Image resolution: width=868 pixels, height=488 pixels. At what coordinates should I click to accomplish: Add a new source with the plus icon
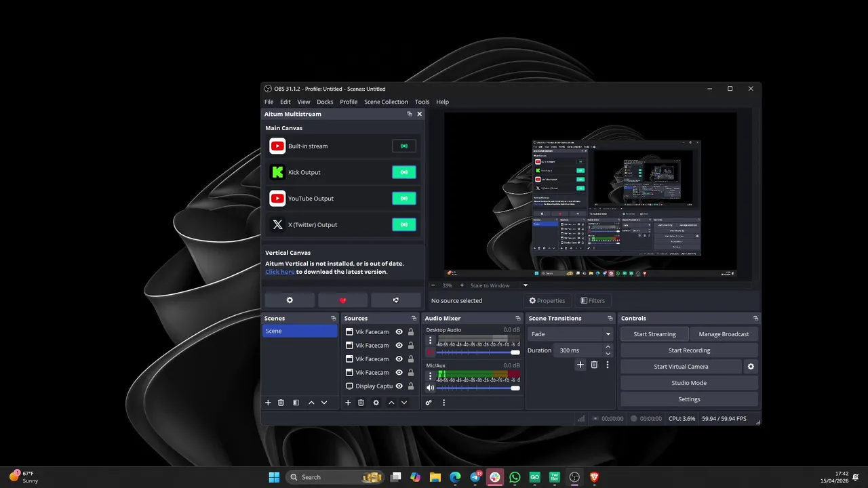pos(348,403)
